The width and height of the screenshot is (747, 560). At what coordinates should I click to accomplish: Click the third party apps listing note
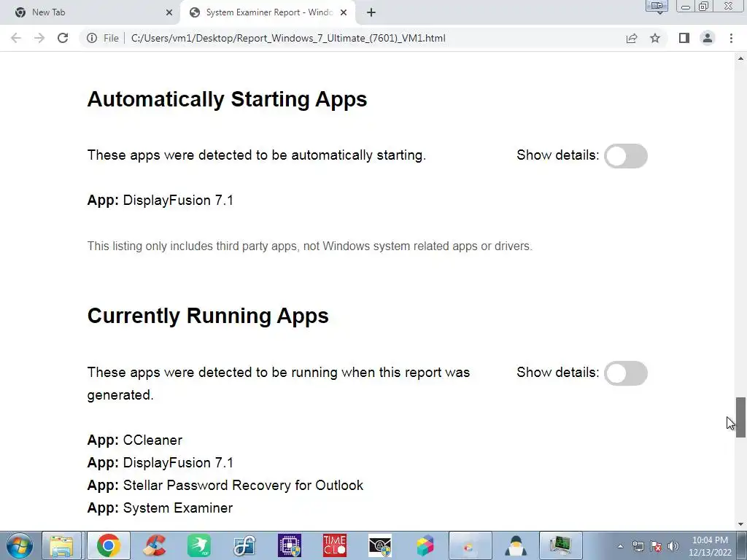click(x=309, y=246)
